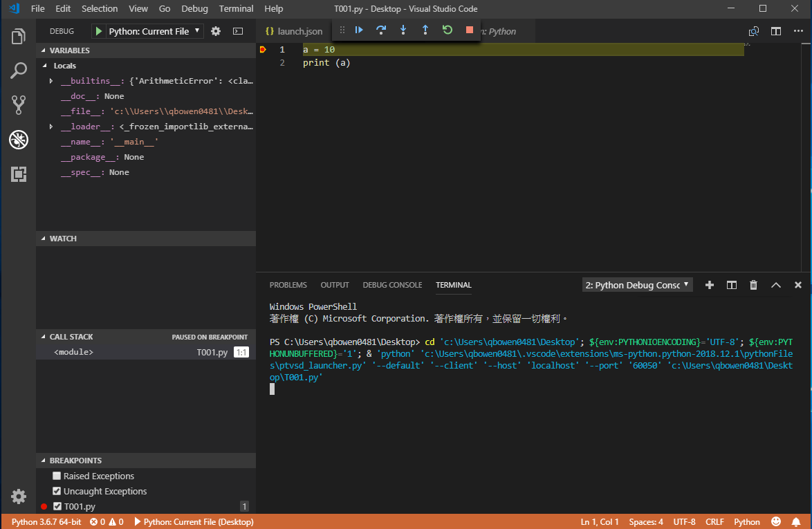Open the Source Control sidebar view
Viewport: 812px width, 529px height.
[x=19, y=105]
